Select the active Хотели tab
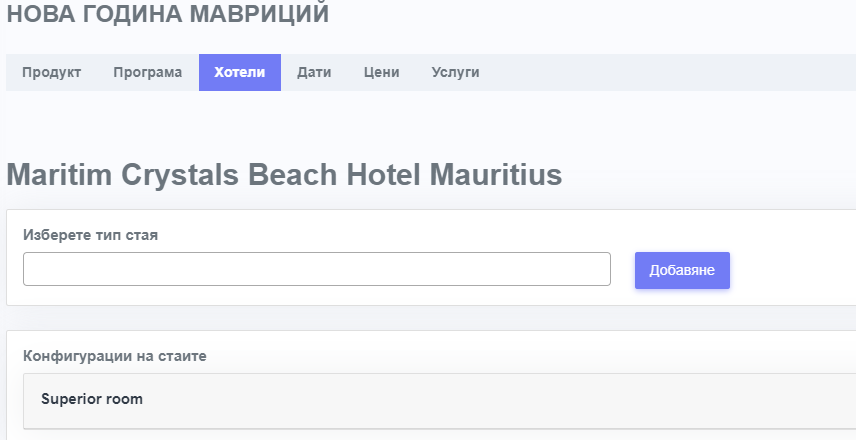The height and width of the screenshot is (440, 856). pyautogui.click(x=240, y=73)
